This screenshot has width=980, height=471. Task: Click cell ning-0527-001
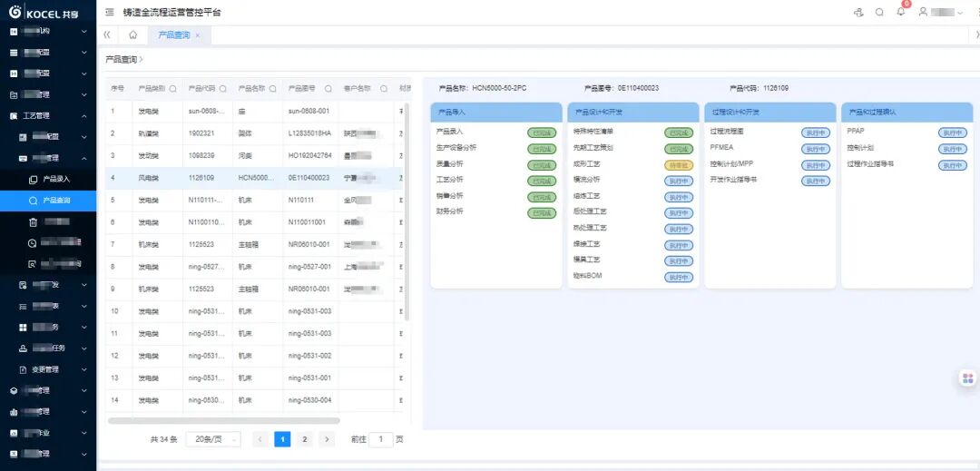(310, 267)
